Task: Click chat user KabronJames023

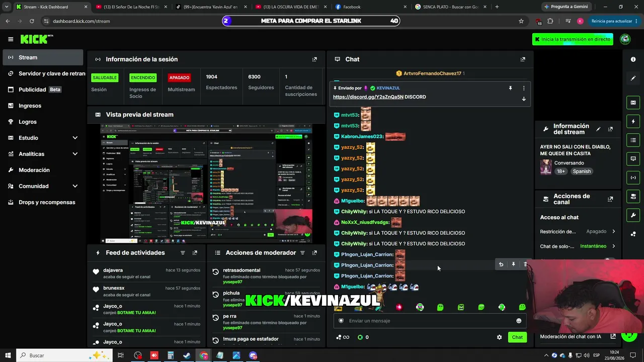Action: [362, 137]
